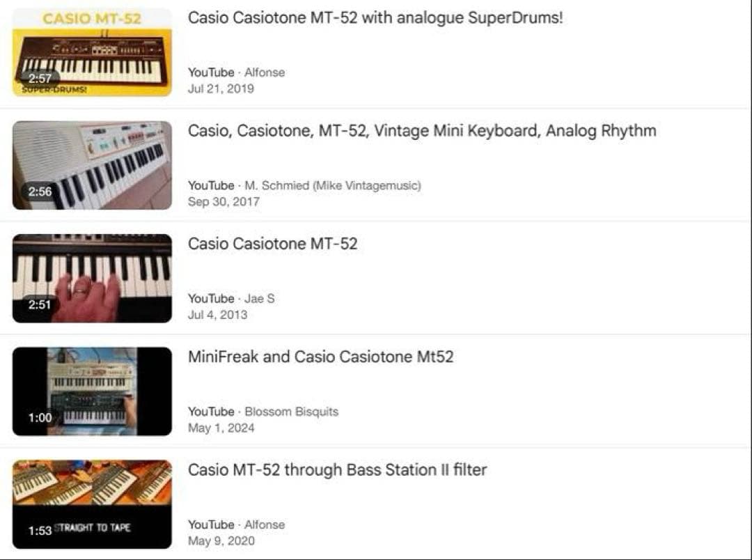Select the M. Schmied (Mike Vintagemusic) channel text
The height and width of the screenshot is (560, 752).
(x=333, y=185)
